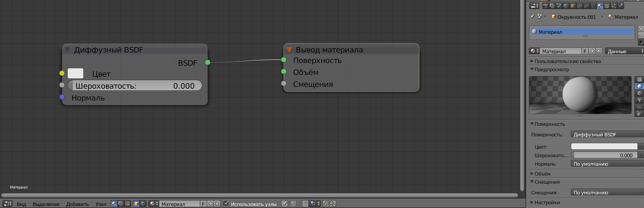The width and height of the screenshot is (644, 208).
Task: Toggle the 'Использовать узлы' checkbox
Action: point(226,204)
